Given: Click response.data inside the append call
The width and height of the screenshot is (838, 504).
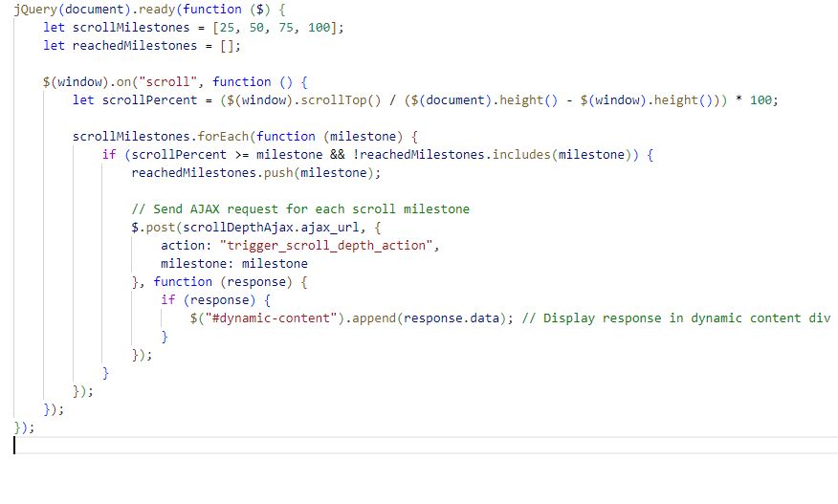Looking at the screenshot, I should tap(452, 318).
